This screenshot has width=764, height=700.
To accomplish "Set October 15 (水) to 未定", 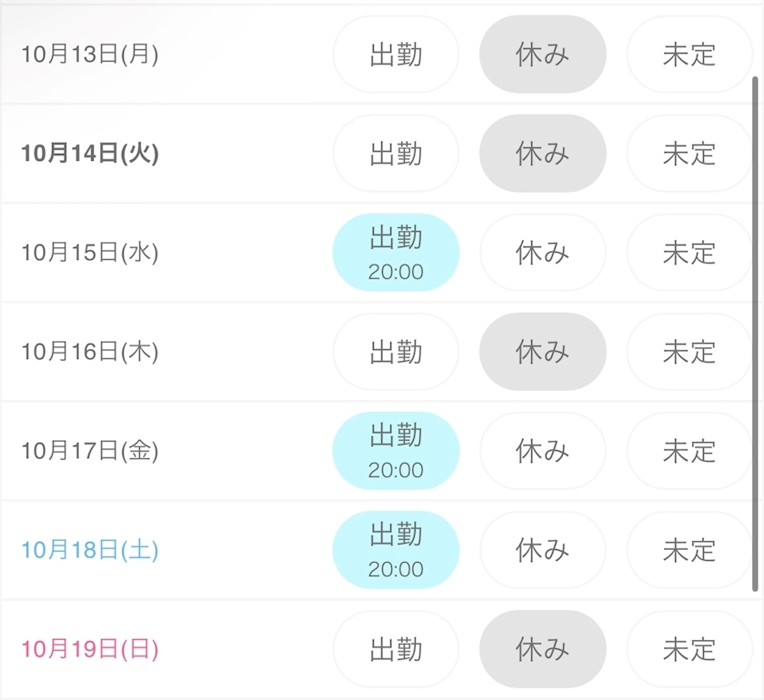I will coord(689,253).
